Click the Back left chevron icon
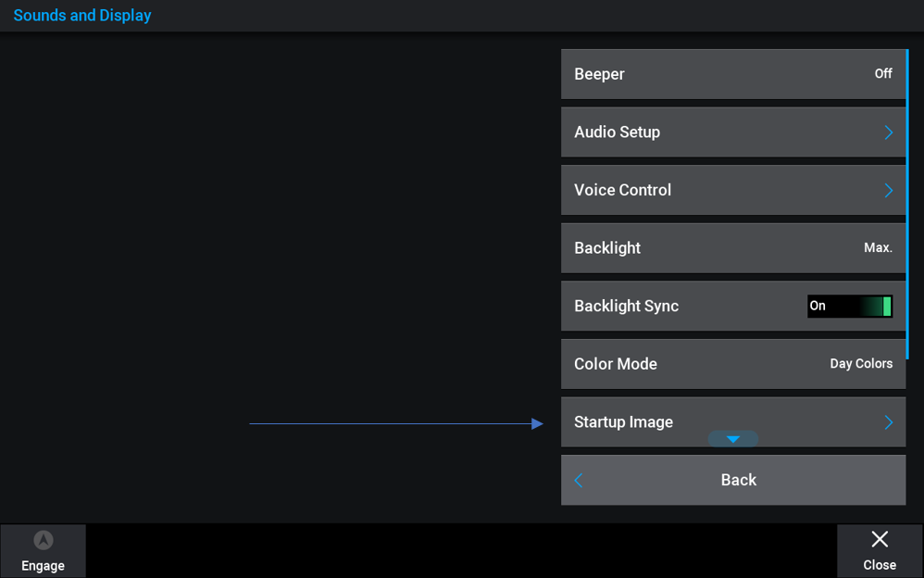 tap(579, 480)
